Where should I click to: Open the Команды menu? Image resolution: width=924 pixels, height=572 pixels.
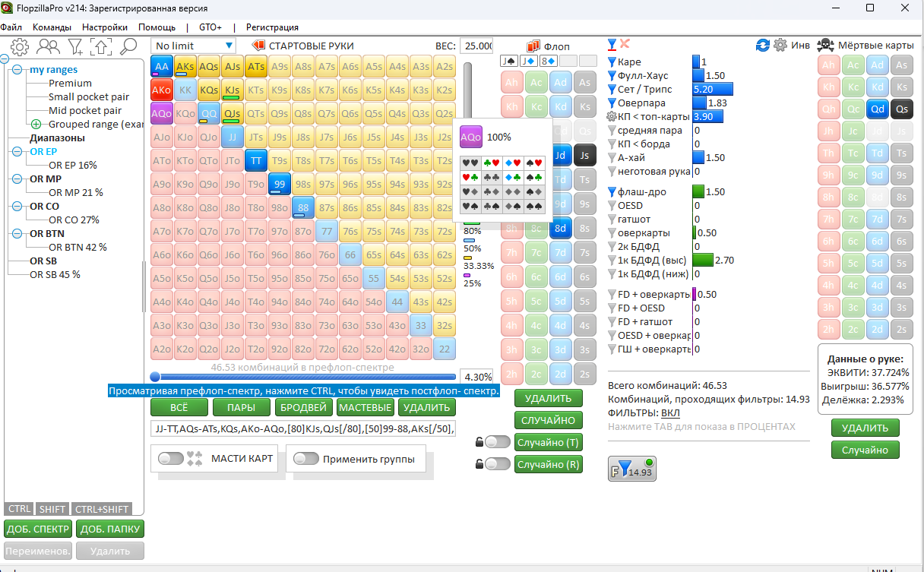pyautogui.click(x=52, y=27)
